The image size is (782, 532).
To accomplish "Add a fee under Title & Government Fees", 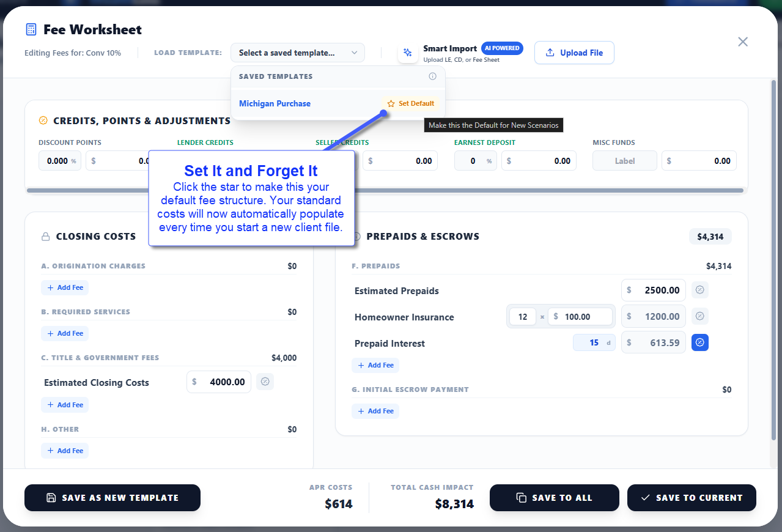I will click(65, 405).
